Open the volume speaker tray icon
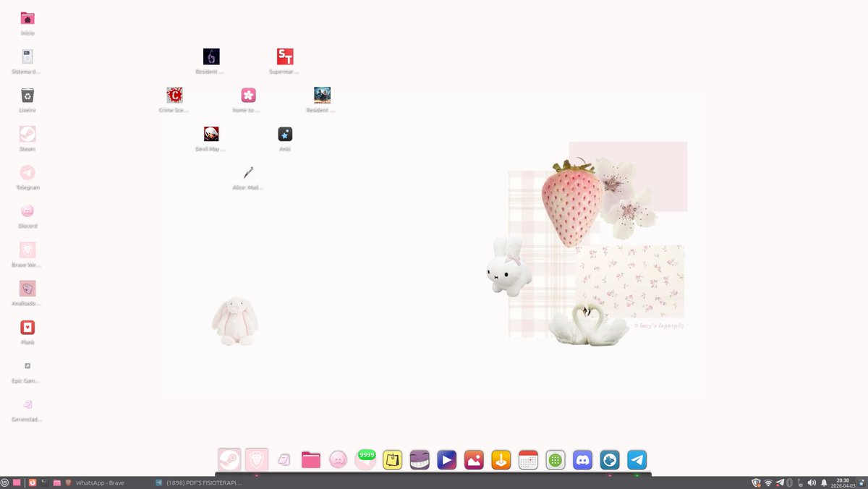The image size is (868, 489). coord(812,482)
